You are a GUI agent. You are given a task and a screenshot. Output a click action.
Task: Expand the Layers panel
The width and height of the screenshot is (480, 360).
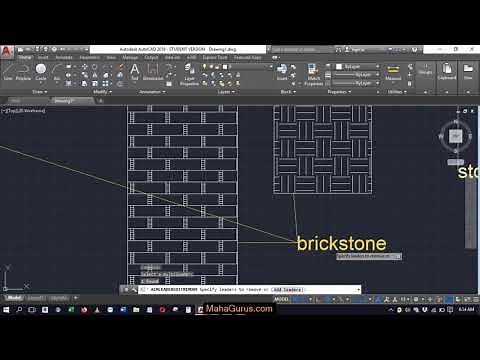[x=226, y=92]
